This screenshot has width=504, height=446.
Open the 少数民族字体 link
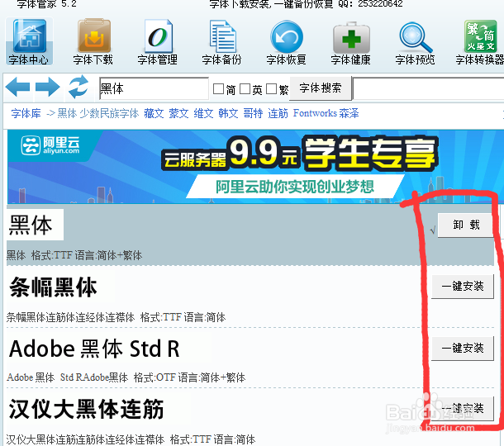[x=109, y=113]
